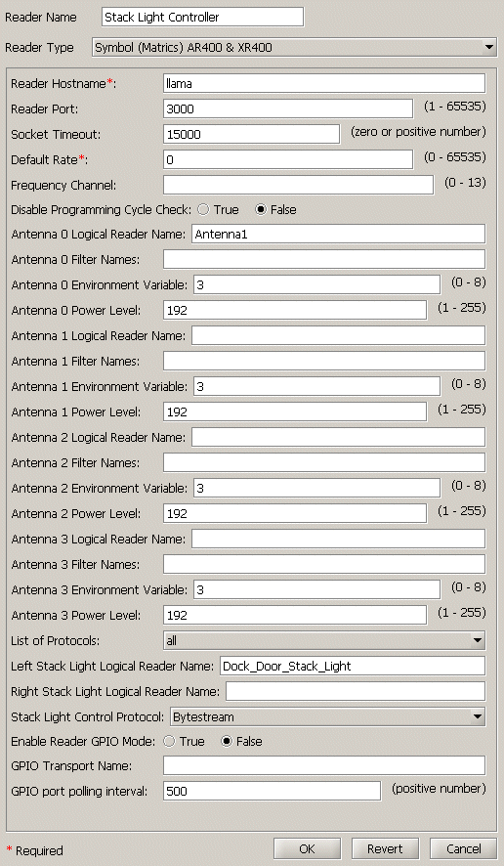Click the Reader Port input

coord(288,108)
